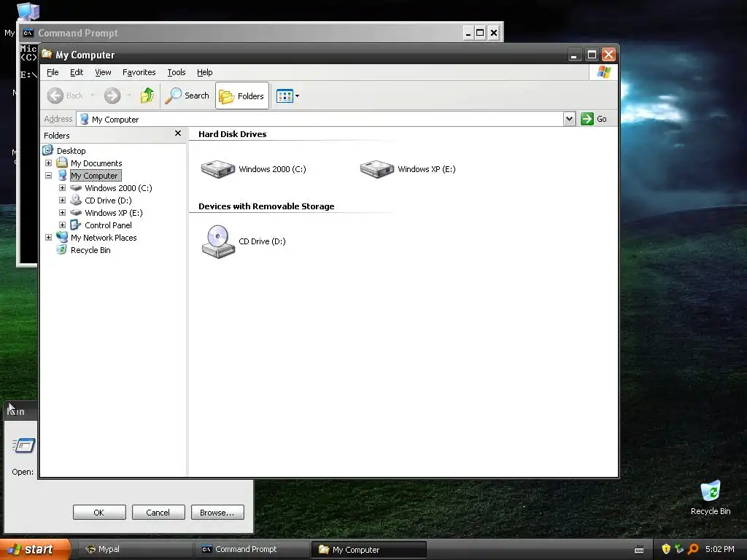Click the My Computer address field
This screenshot has width=747, height=560.
320,119
